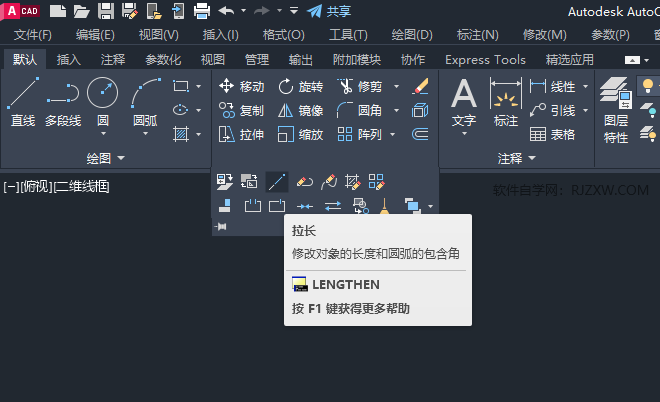
Task: Switch to the Insert (插入) ribbon tab
Action: click(69, 60)
